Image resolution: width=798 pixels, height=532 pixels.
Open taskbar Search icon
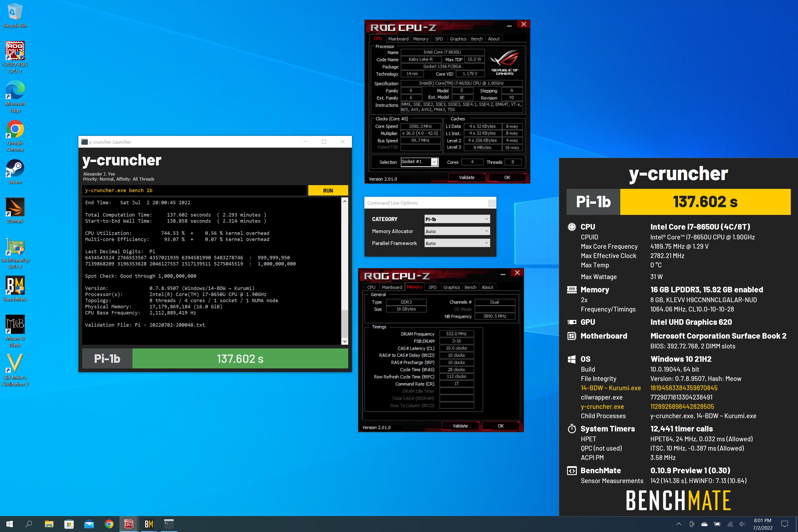[x=29, y=524]
